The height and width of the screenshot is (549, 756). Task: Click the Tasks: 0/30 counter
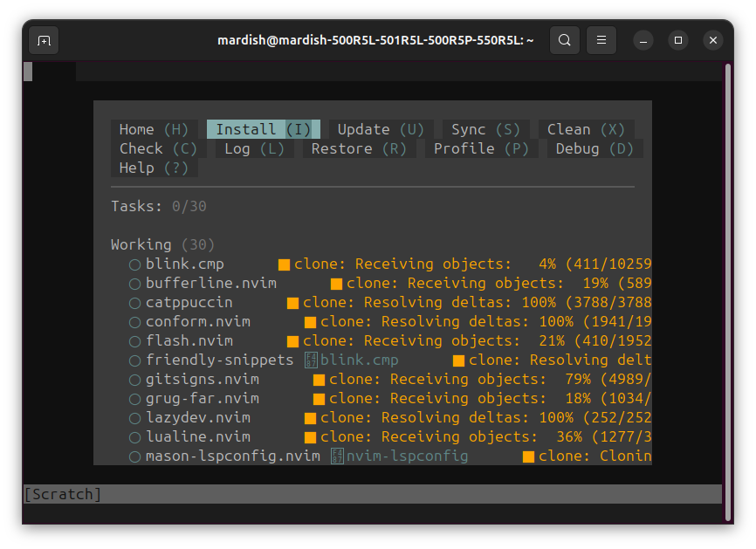click(159, 206)
